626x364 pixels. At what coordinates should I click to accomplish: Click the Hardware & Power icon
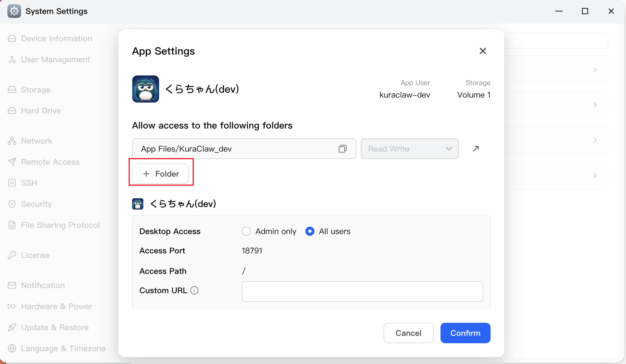[12, 306]
